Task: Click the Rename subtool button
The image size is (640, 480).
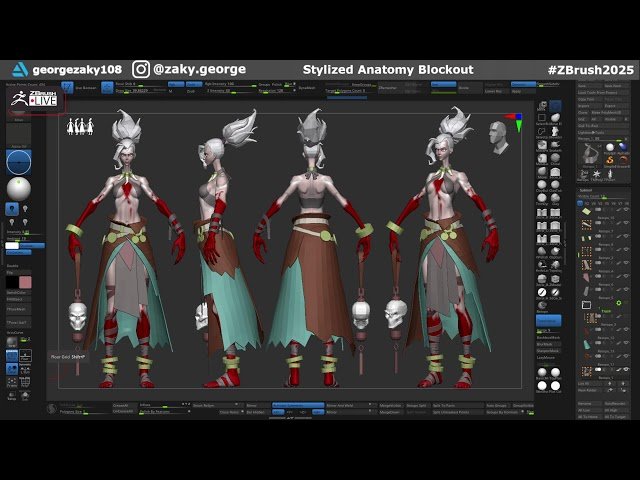Action: click(x=589, y=403)
